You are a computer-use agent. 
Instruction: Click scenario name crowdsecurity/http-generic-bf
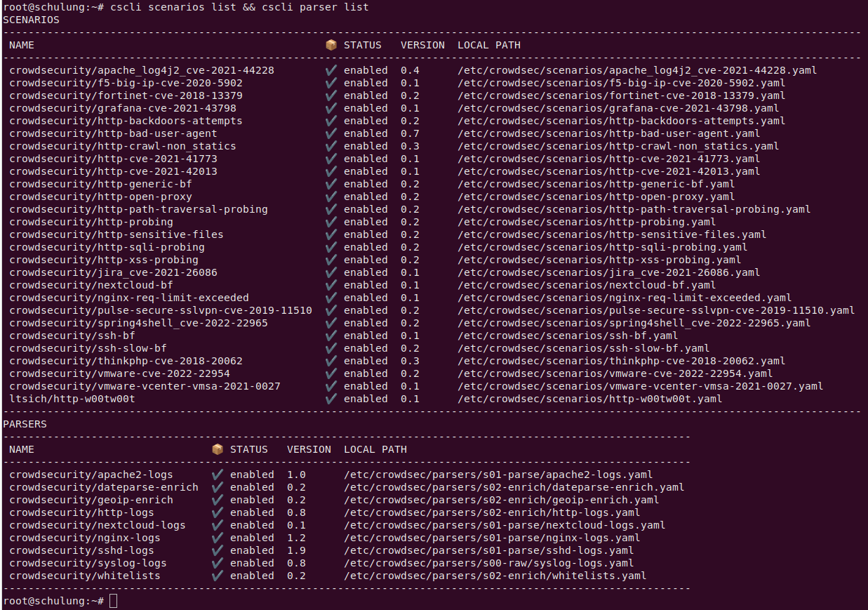100,184
